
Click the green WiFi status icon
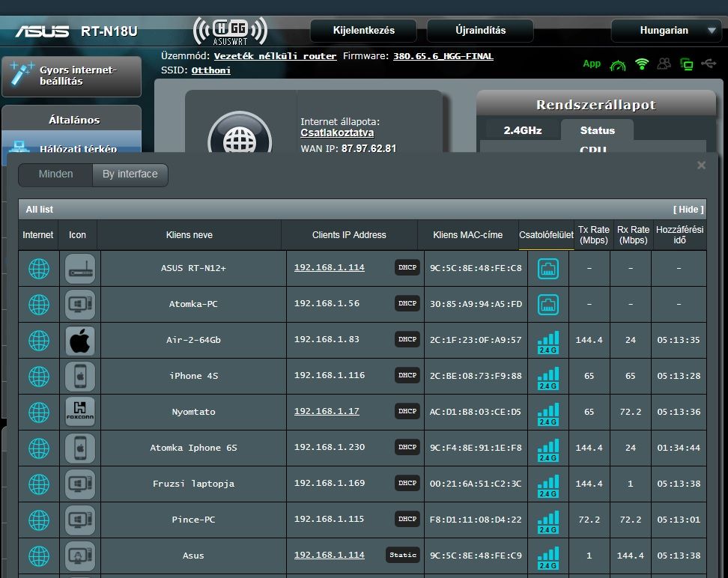[642, 64]
